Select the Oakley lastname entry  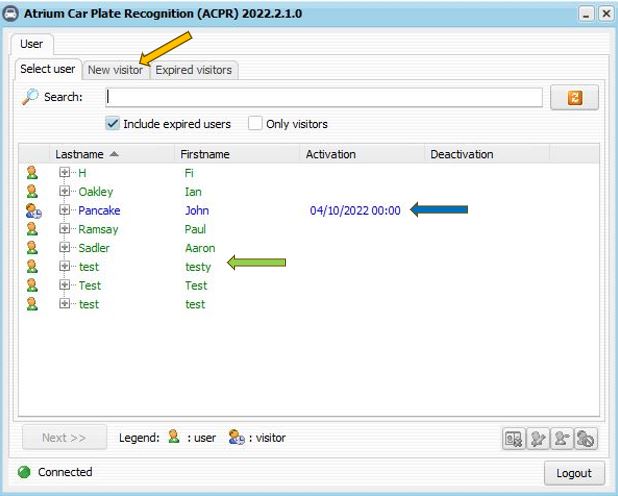[x=96, y=192]
